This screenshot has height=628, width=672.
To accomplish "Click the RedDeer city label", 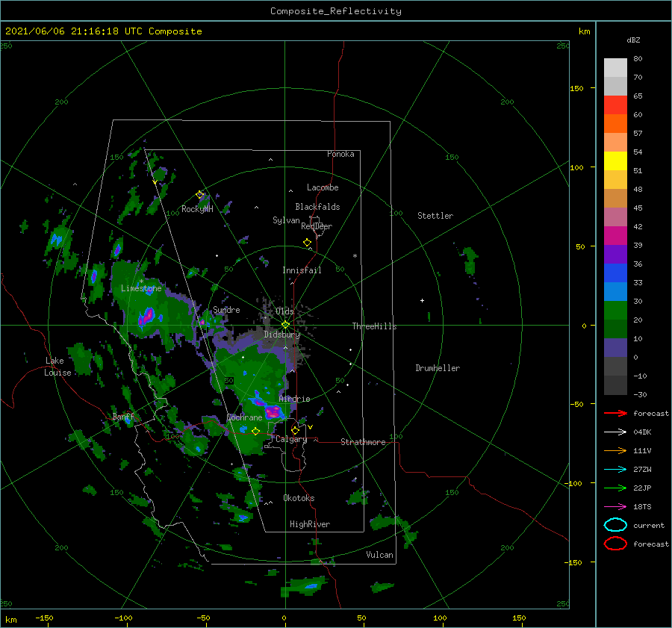I will pyautogui.click(x=317, y=226).
